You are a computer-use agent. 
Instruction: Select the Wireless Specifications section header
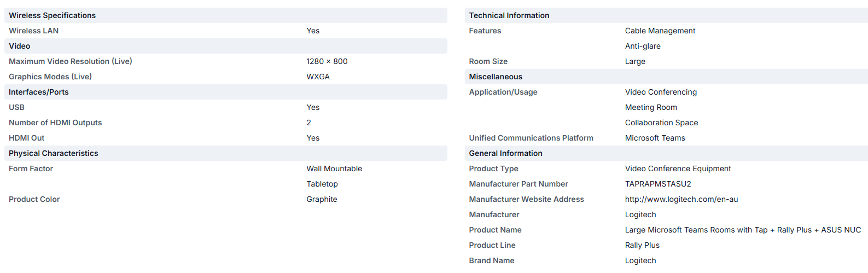(x=52, y=15)
